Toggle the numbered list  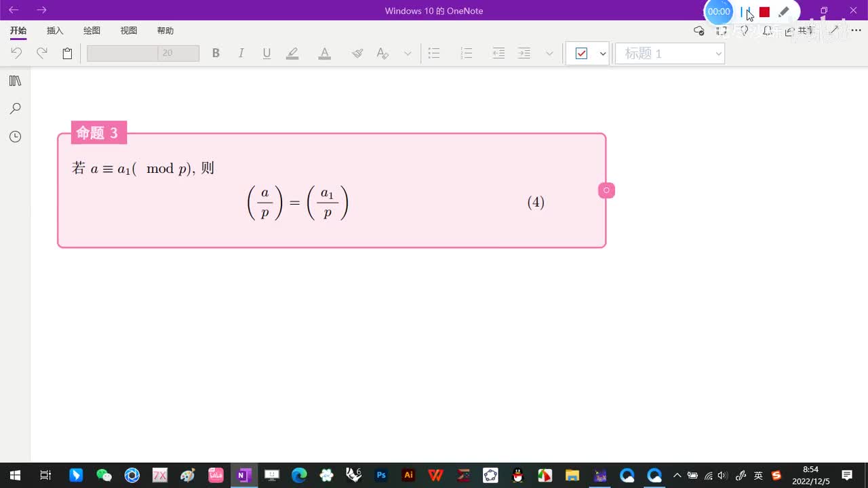point(466,54)
